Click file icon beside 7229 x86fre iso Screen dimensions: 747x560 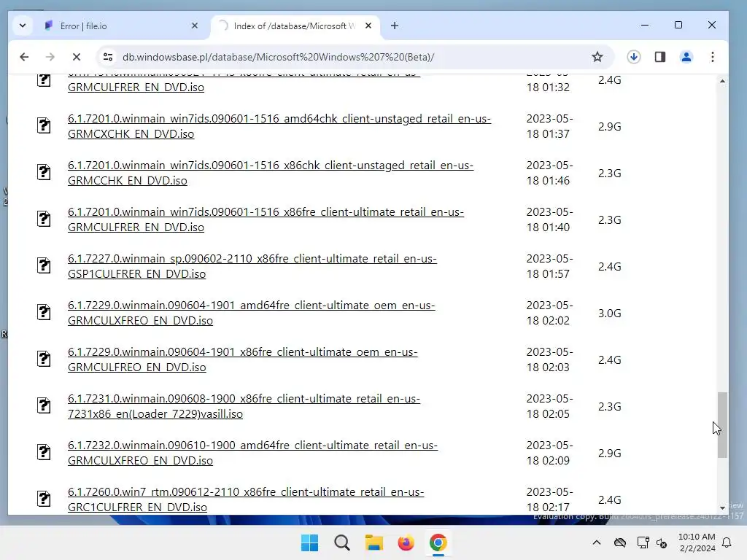pos(44,359)
